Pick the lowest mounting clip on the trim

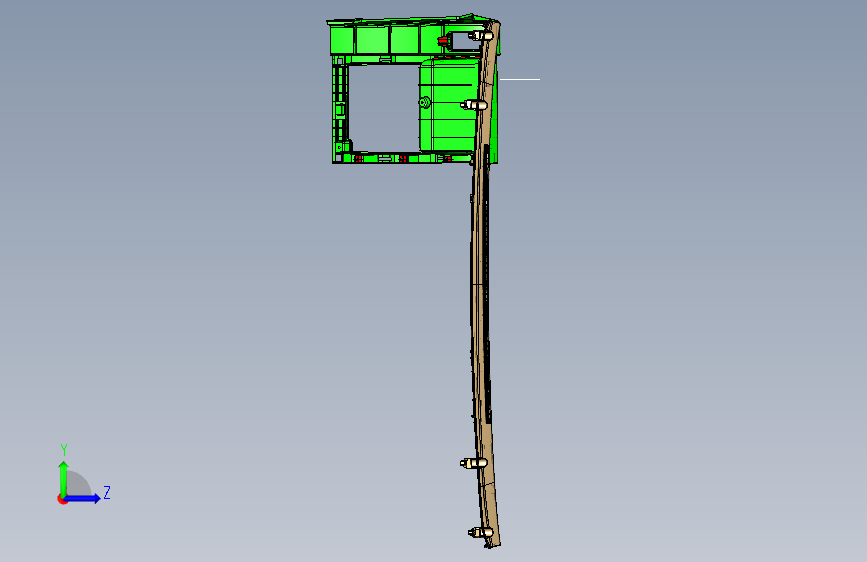(x=481, y=533)
